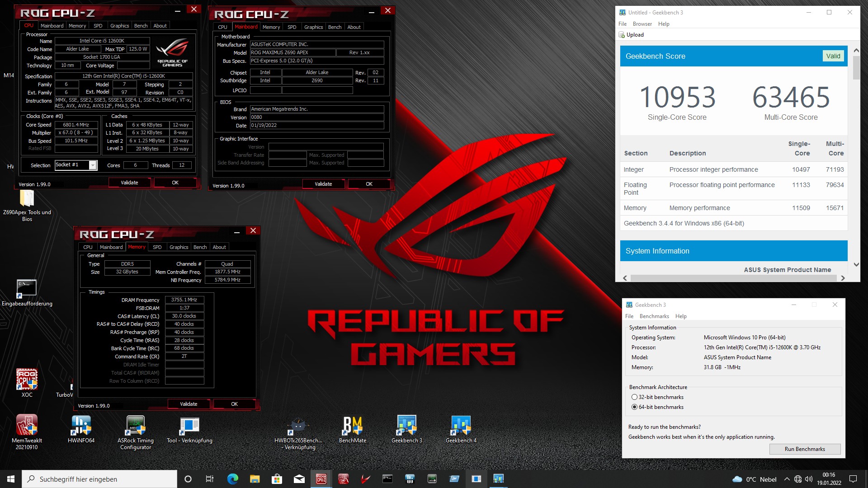This screenshot has width=868, height=488.
Task: Click scroll right arrow in Geekbench results
Action: tap(843, 278)
